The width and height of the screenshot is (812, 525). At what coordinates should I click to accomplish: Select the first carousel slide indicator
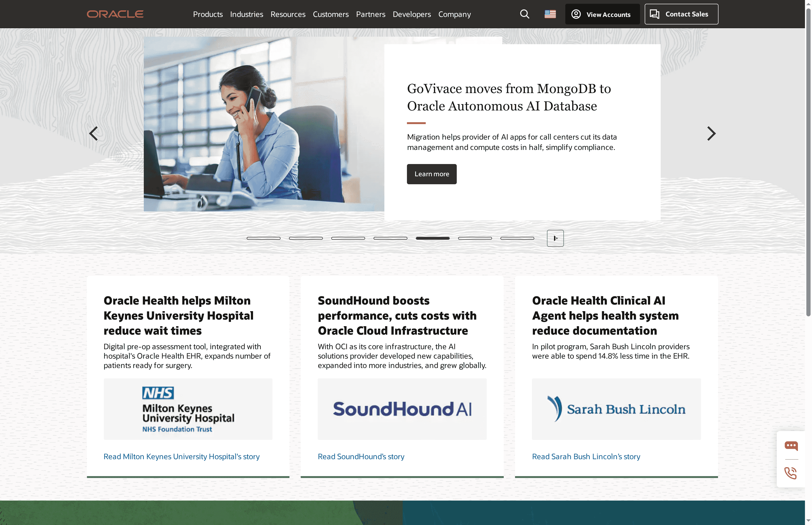point(263,238)
